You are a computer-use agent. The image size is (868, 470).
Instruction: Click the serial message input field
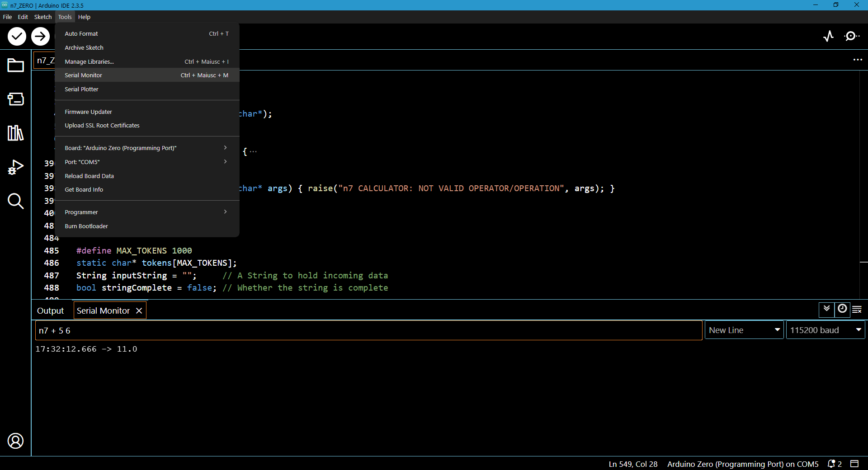click(x=368, y=331)
